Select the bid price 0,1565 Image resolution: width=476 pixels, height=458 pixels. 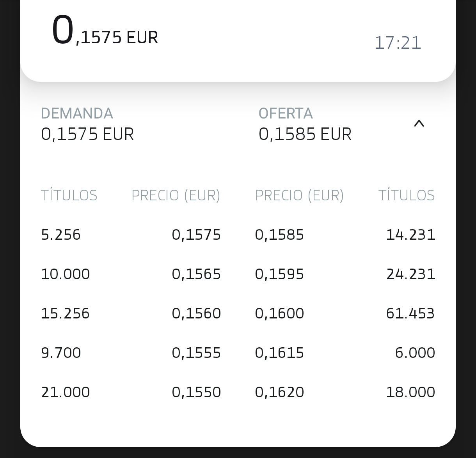tap(197, 274)
